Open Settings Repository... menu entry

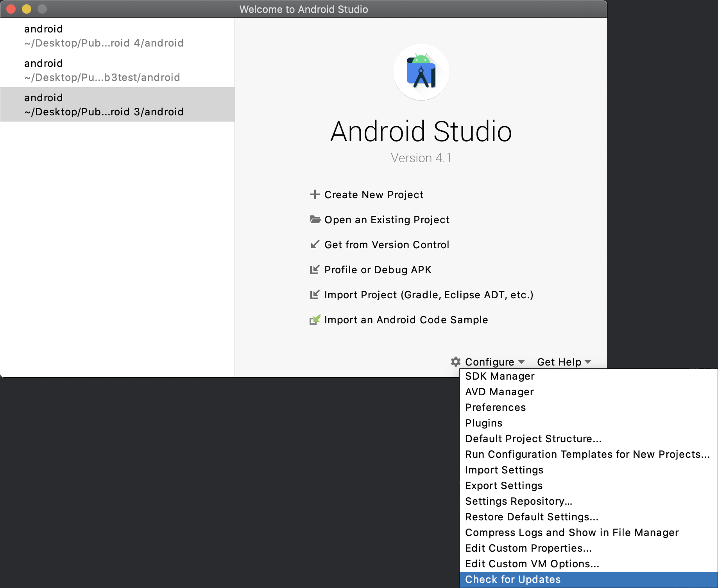[589, 501]
